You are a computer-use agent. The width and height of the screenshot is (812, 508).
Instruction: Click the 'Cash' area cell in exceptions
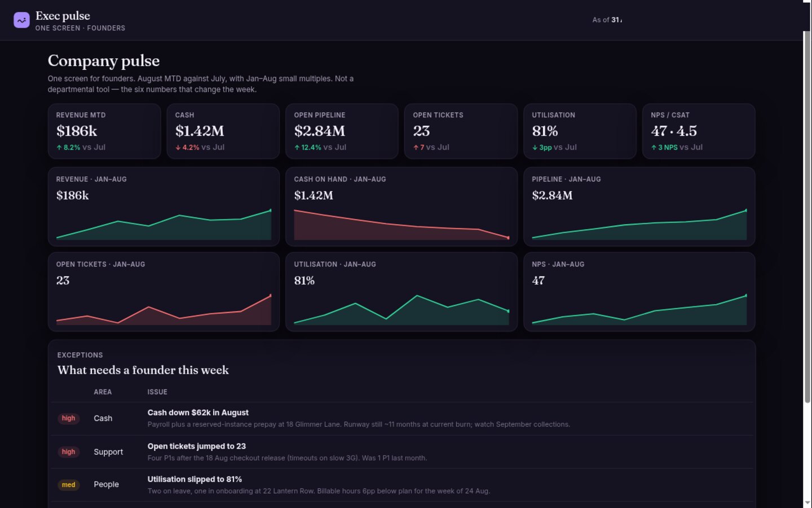103,418
